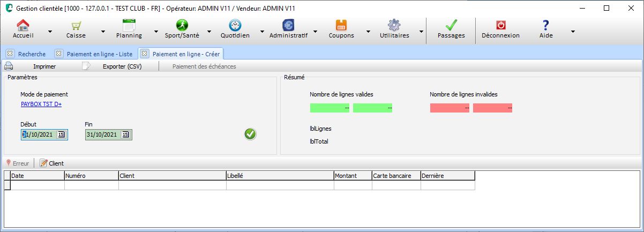Open the Planning calendar icon
The height and width of the screenshot is (232, 644).
pos(129,26)
